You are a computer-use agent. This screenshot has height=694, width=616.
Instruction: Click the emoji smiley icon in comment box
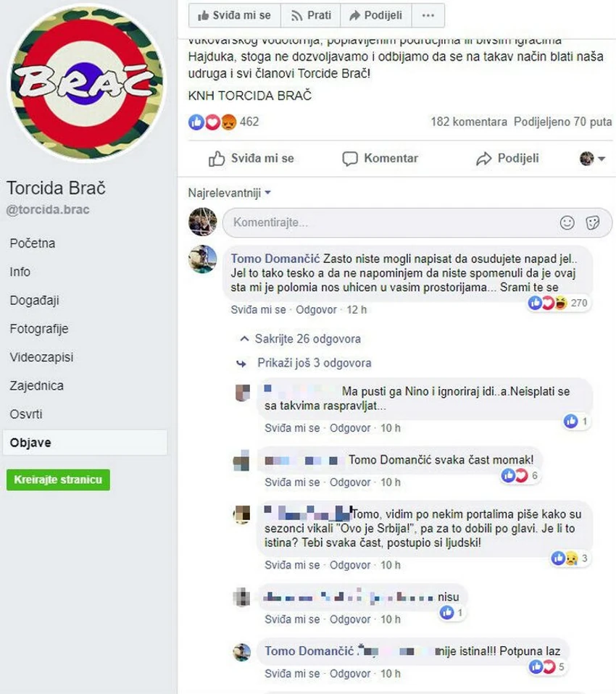click(567, 222)
